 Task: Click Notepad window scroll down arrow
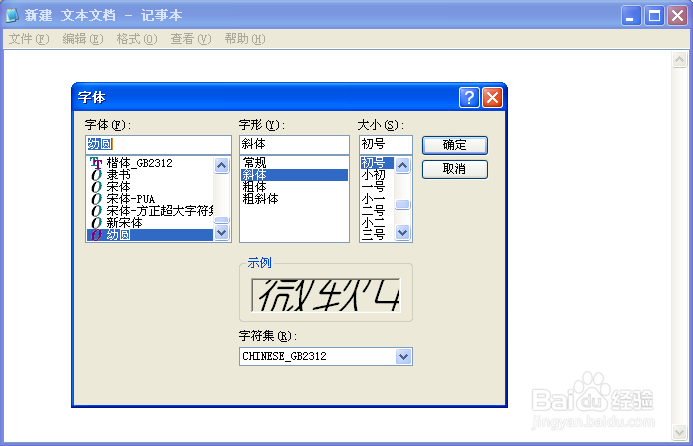point(679,432)
